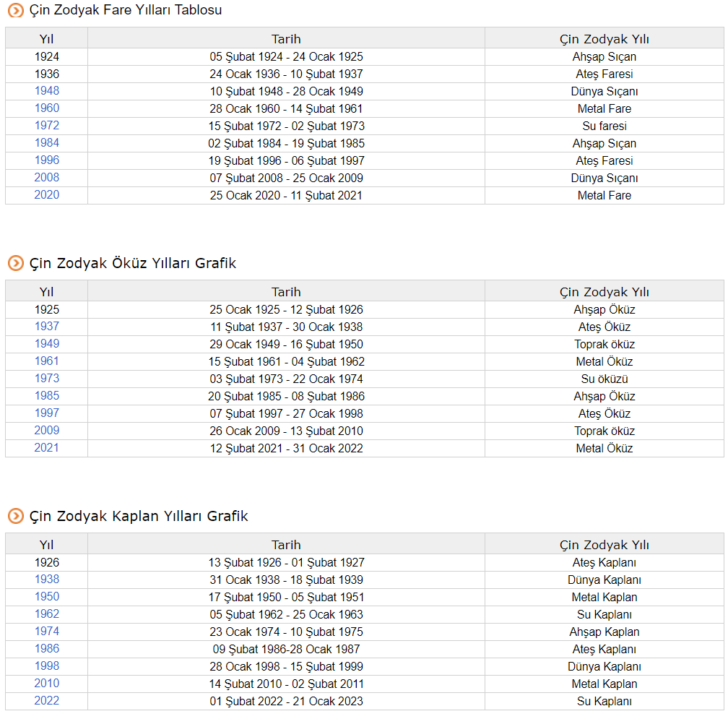Click the 1938 Tiger year link
The height and width of the screenshot is (719, 728).
pyautogui.click(x=47, y=580)
